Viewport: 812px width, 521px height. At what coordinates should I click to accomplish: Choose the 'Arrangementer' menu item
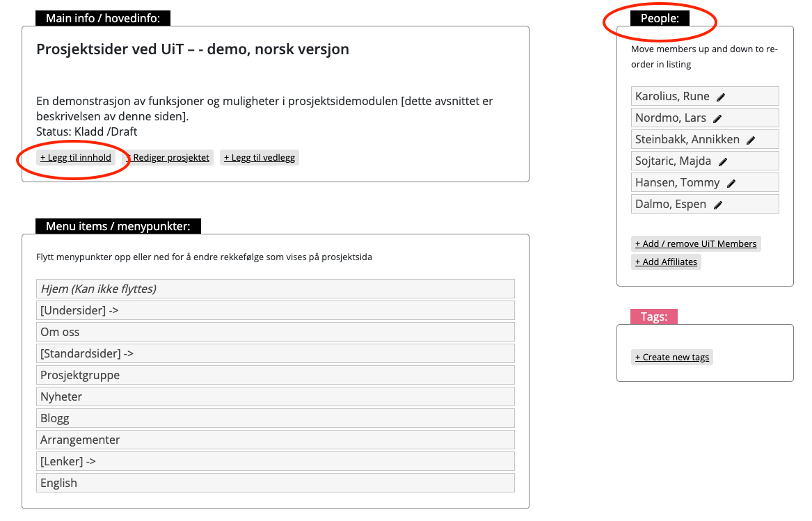point(275,440)
